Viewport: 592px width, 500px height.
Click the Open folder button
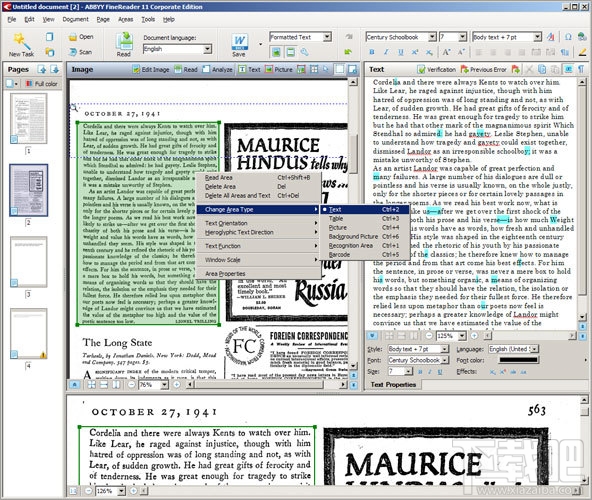tap(81, 37)
